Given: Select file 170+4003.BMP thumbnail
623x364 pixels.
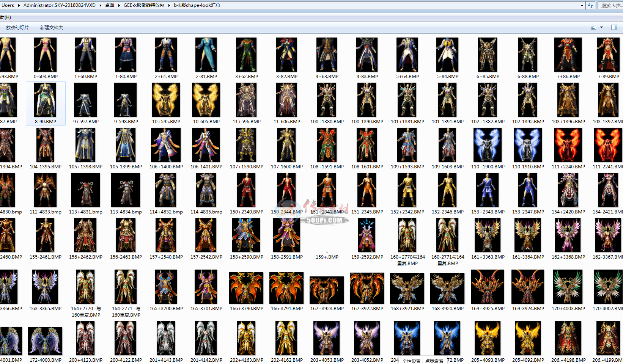Looking at the screenshot, I should [568, 286].
